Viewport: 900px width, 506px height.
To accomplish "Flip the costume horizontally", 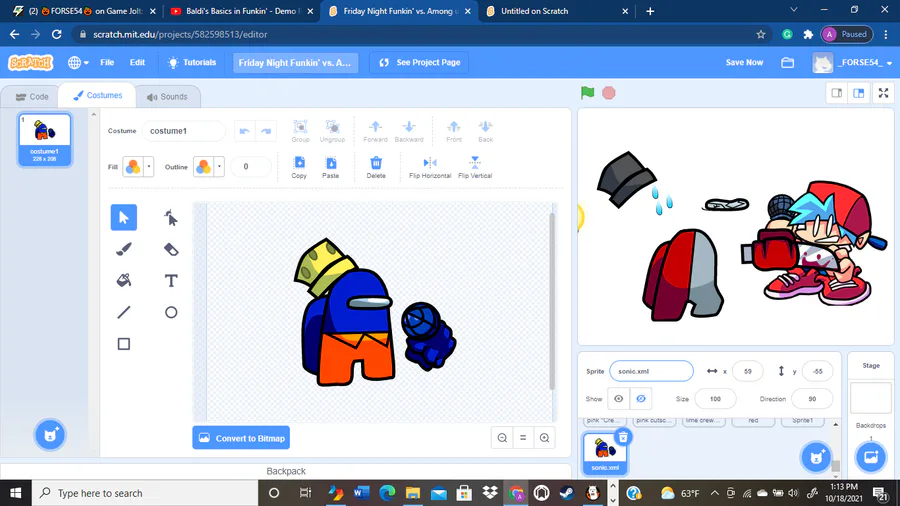I will pos(430,167).
